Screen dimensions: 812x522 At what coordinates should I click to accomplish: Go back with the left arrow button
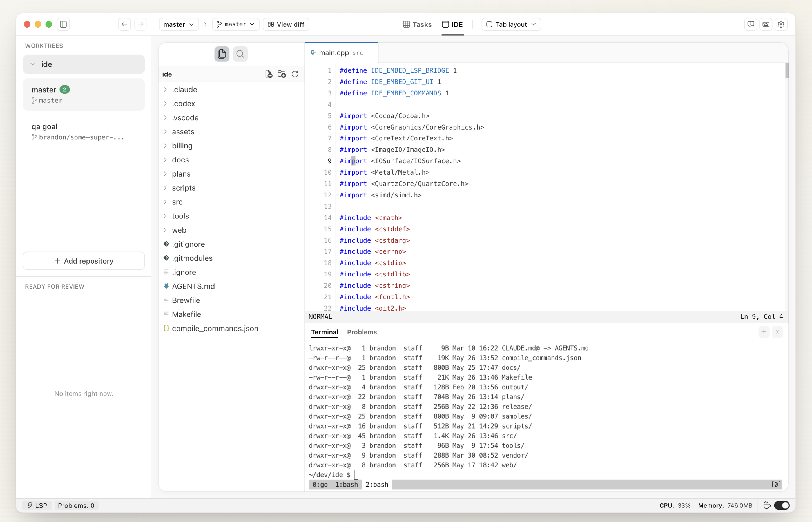click(124, 24)
